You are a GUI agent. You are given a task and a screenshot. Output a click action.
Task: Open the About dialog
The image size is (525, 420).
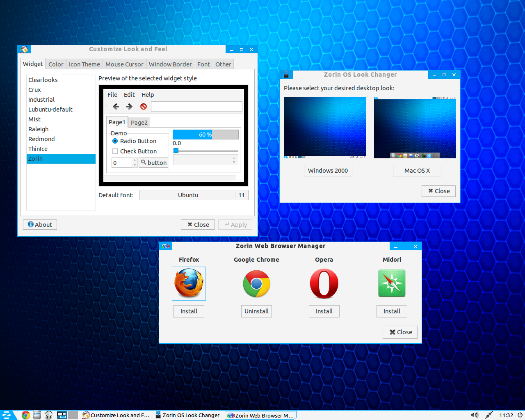click(40, 225)
